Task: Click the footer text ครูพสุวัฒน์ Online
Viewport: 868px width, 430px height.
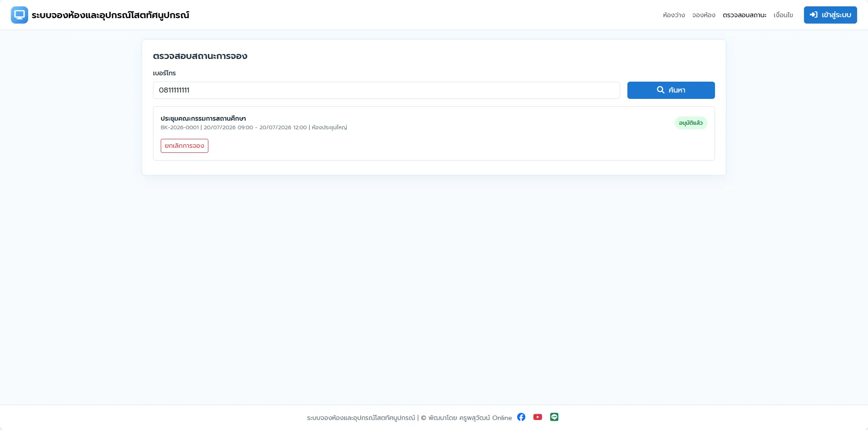Action: pos(485,418)
